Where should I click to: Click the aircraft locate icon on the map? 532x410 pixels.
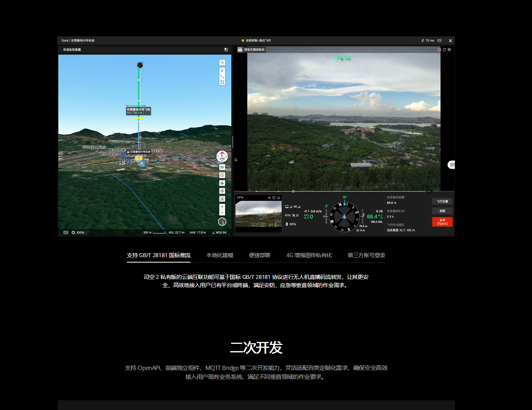[222, 183]
